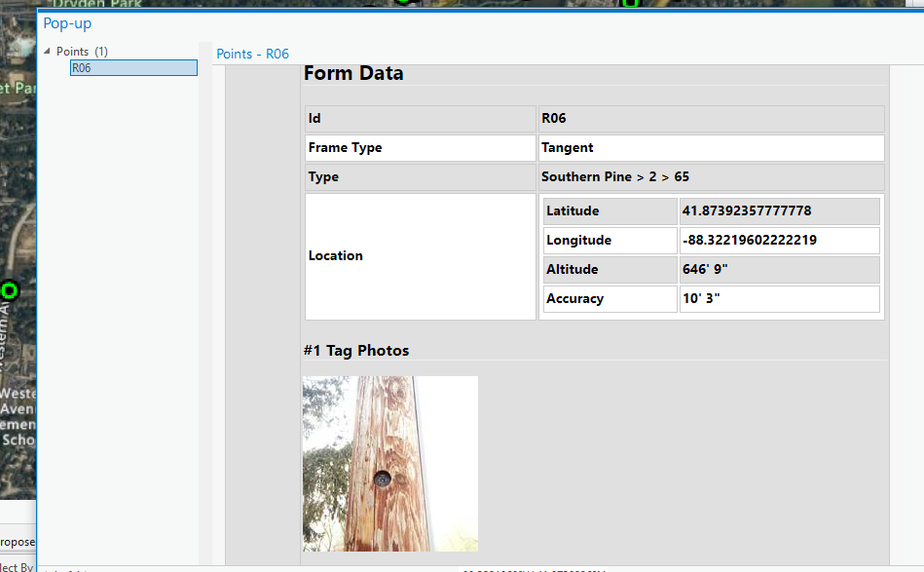
Task: Click the Form Data heading
Action: [353, 72]
